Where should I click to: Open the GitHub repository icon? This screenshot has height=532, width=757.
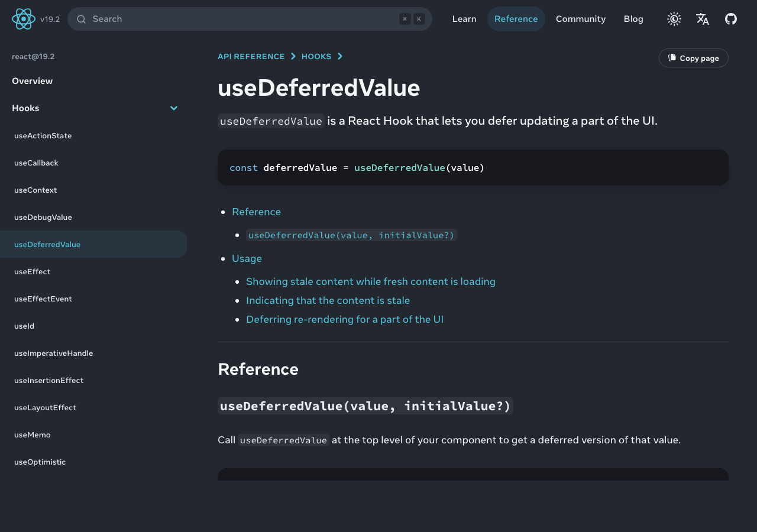tap(730, 19)
